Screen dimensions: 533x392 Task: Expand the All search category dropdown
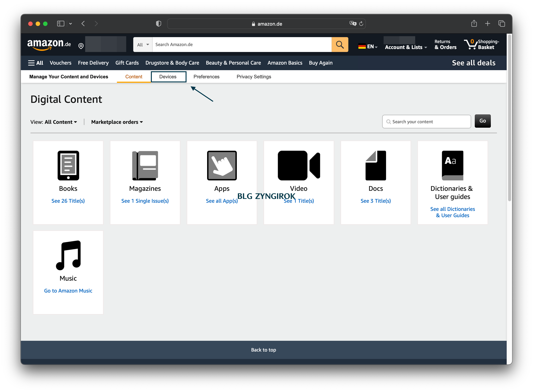coord(143,45)
